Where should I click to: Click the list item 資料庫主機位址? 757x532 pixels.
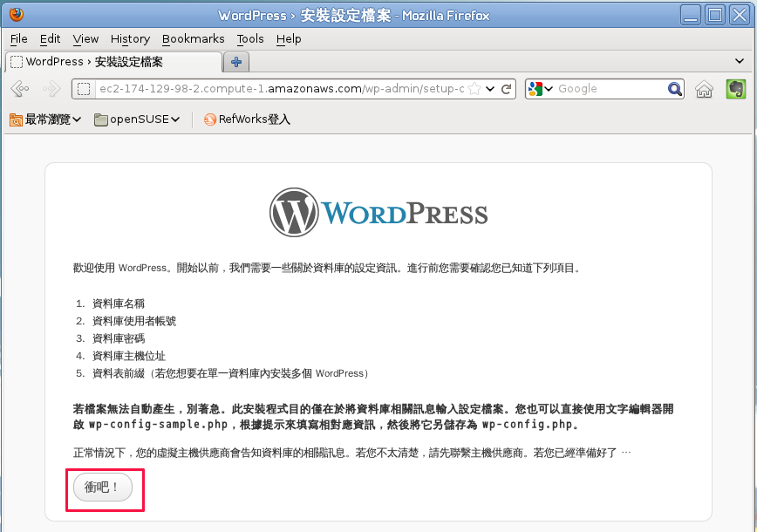[x=129, y=356]
